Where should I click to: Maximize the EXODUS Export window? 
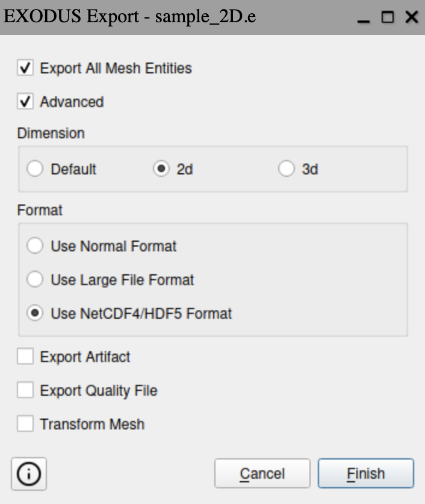(388, 17)
